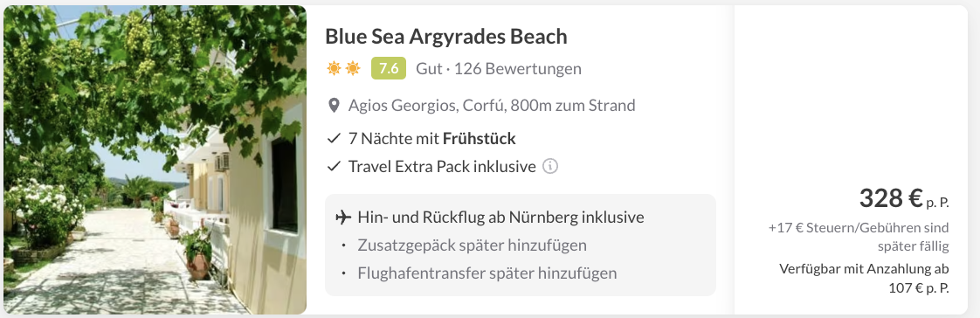Click the location pin icon
Image resolution: width=980 pixels, height=318 pixels.
click(x=334, y=106)
